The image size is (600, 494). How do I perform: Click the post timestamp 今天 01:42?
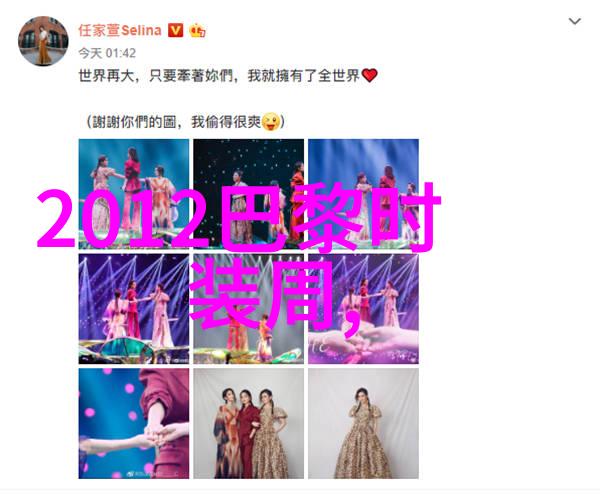(107, 53)
